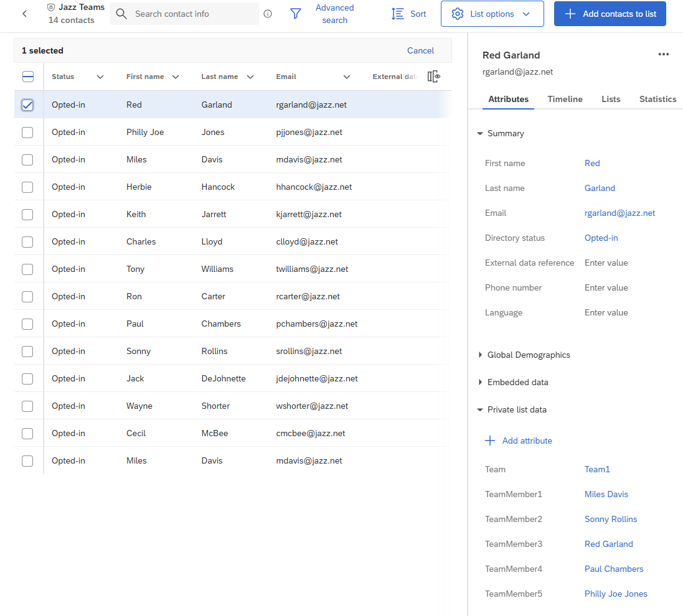Check the Cecil McBee row

27,434
